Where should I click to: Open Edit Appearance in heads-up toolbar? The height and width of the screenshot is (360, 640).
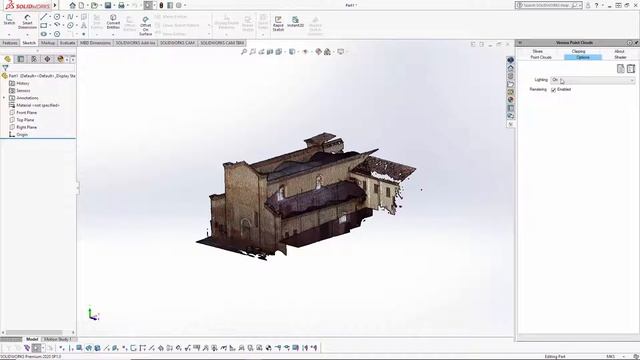click(x=318, y=52)
